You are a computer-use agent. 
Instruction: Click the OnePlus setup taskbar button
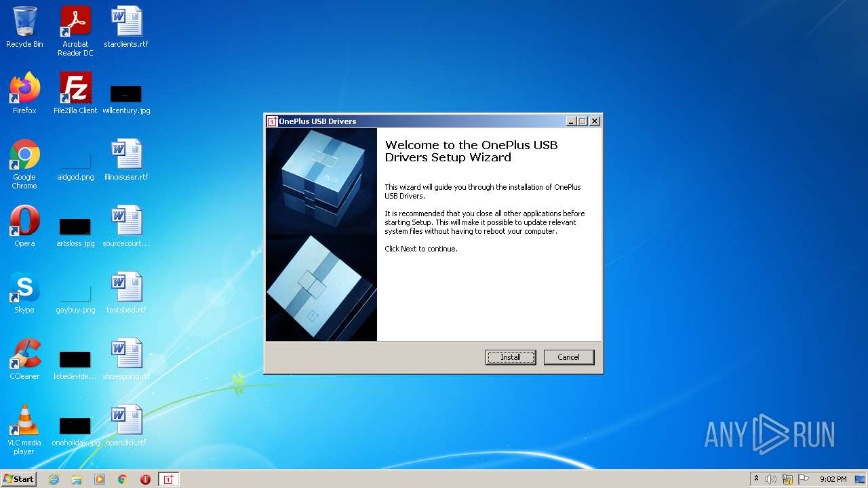pos(169,479)
